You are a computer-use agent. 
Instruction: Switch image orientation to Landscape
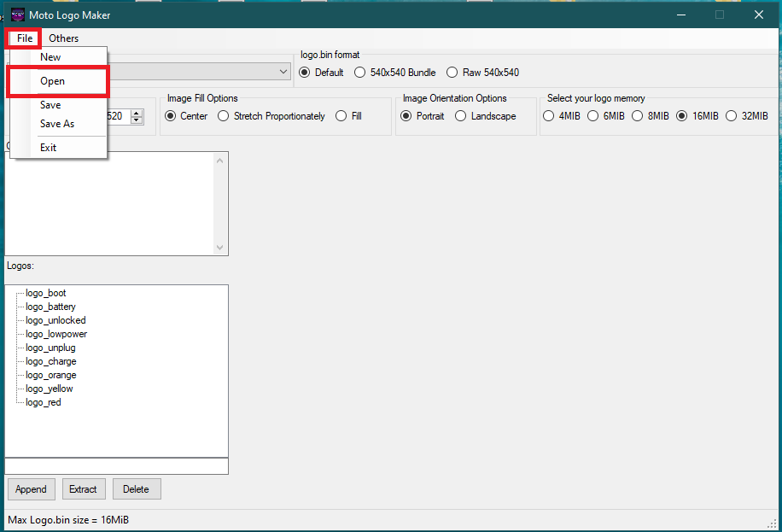pyautogui.click(x=486, y=116)
